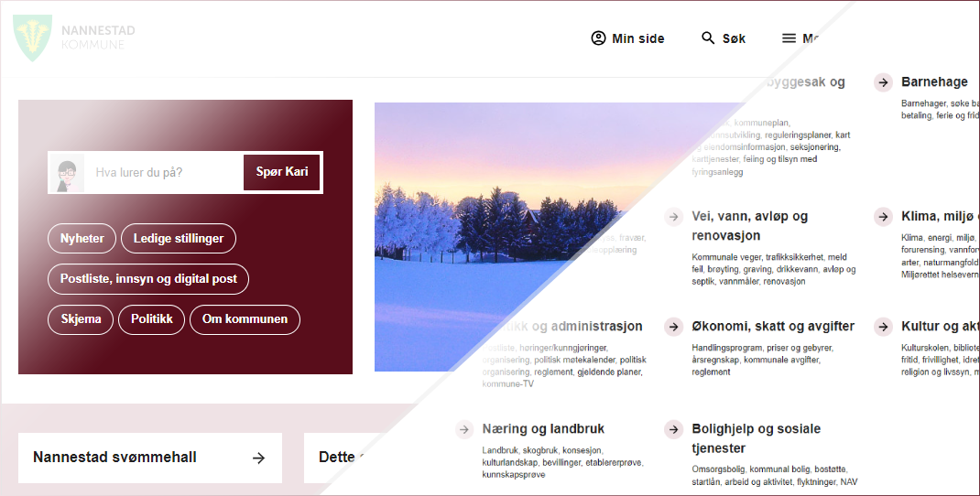Click the Spør Kari button
The width and height of the screenshot is (980, 496).
282,172
